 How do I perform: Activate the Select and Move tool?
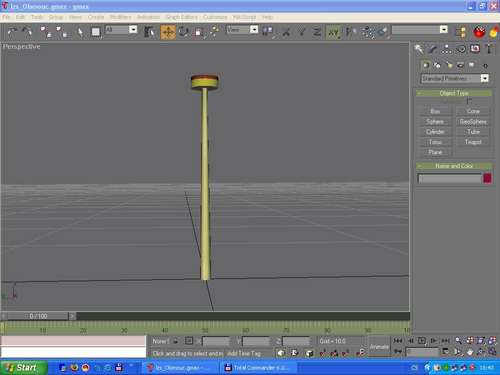pos(168,32)
